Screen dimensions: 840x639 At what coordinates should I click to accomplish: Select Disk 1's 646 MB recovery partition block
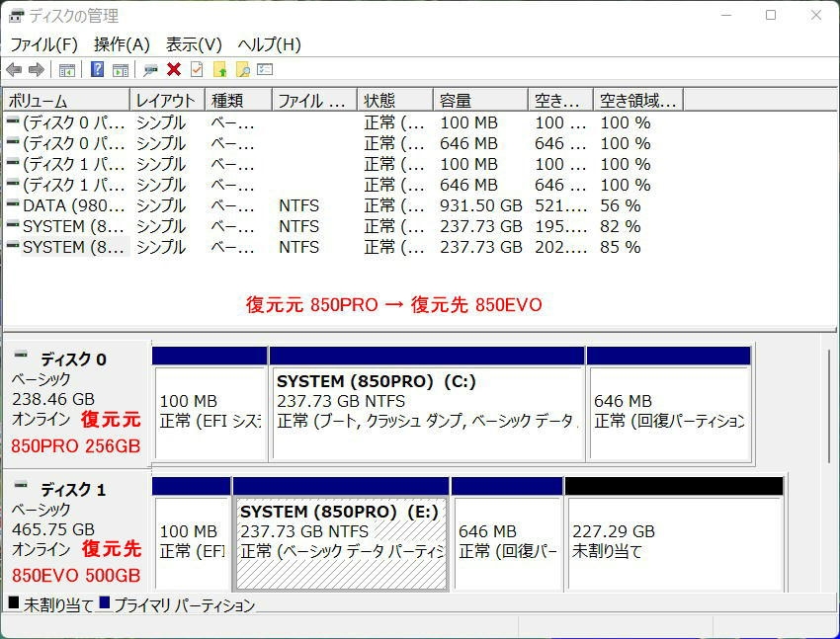coord(507,534)
